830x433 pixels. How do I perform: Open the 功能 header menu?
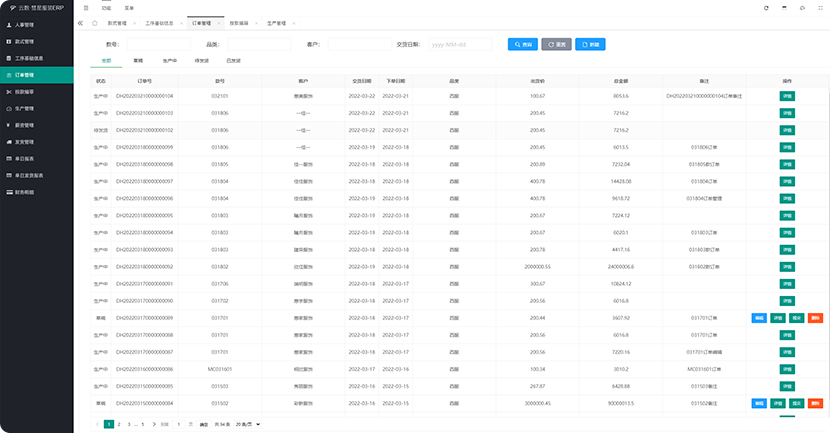click(x=106, y=8)
